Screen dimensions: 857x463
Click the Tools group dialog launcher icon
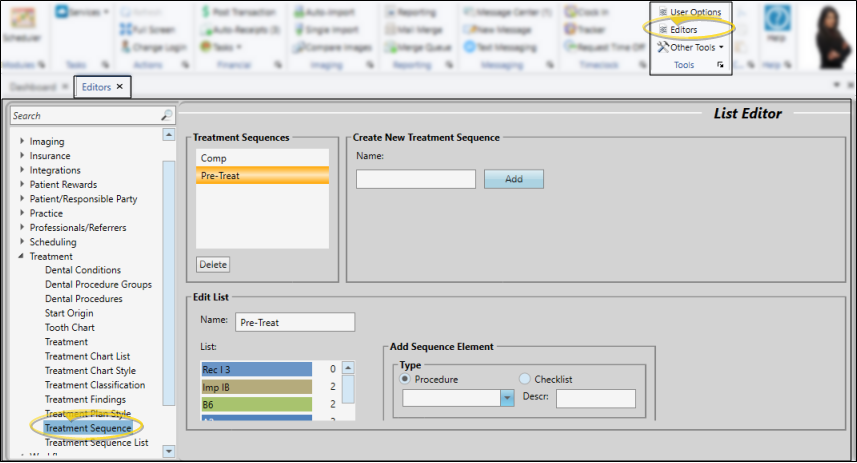coord(721,65)
